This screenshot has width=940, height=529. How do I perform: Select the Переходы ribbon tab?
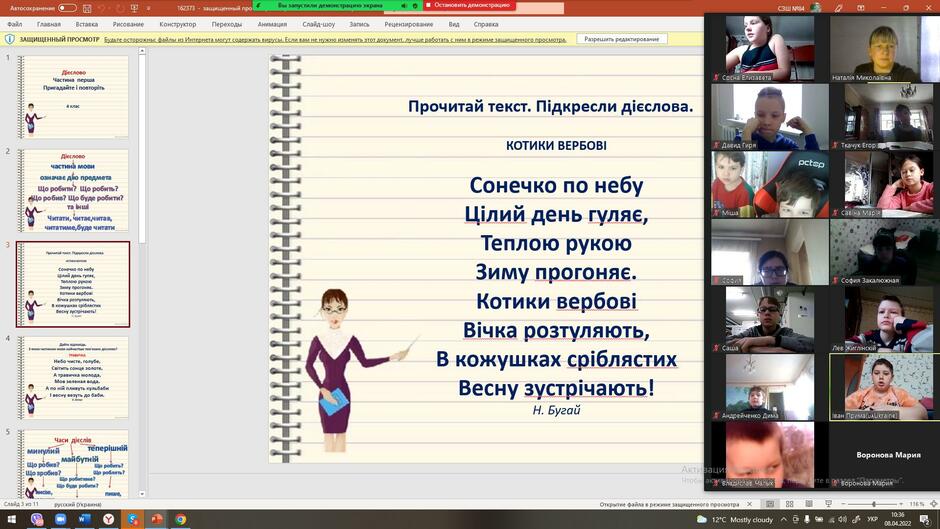pos(227,25)
